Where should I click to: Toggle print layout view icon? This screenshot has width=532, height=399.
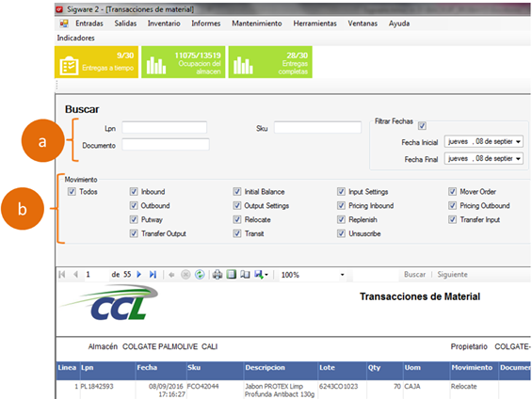pyautogui.click(x=232, y=274)
